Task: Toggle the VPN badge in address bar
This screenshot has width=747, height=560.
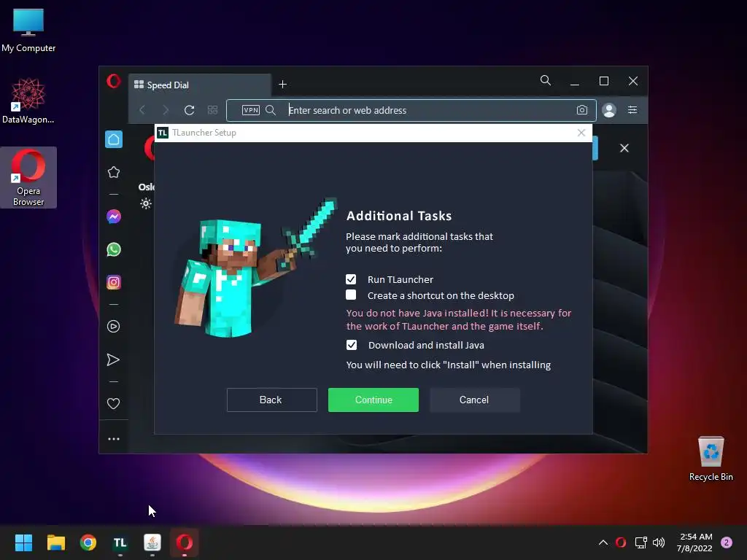Action: tap(251, 110)
